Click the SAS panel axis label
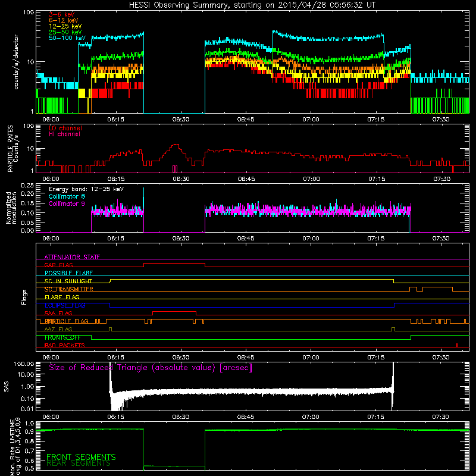476x476 pixels. (7, 387)
